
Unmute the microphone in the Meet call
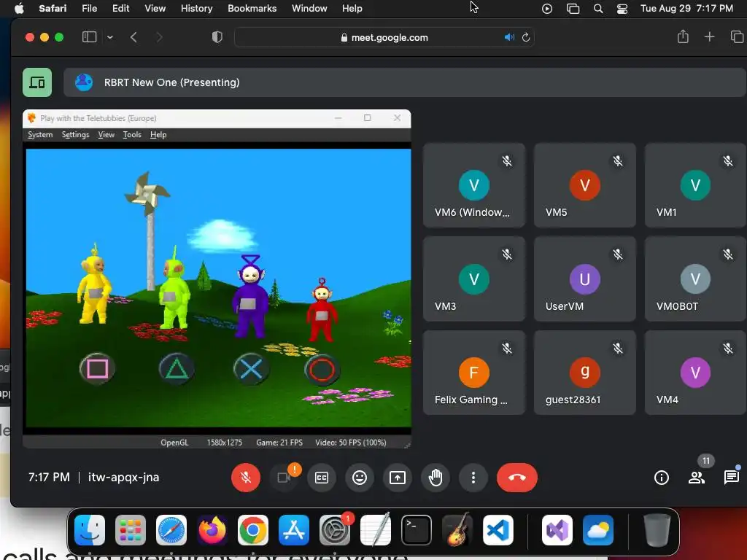click(x=246, y=477)
